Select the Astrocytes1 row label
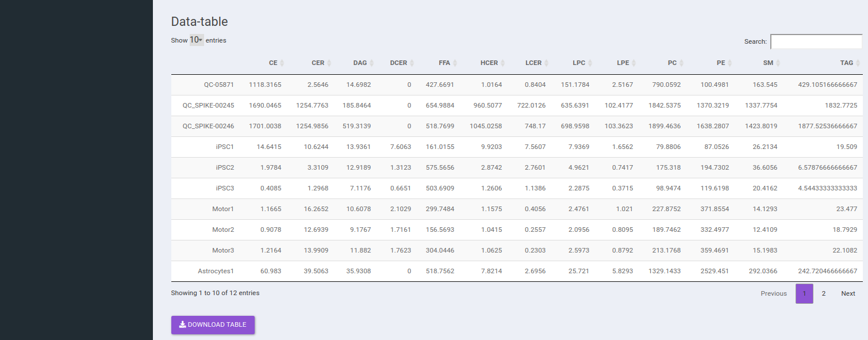This screenshot has width=868, height=340. [216, 271]
